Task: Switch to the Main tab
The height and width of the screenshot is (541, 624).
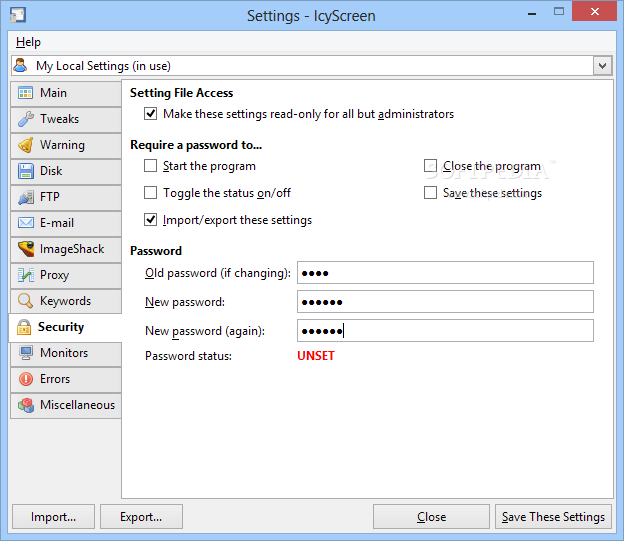Action: pos(66,93)
